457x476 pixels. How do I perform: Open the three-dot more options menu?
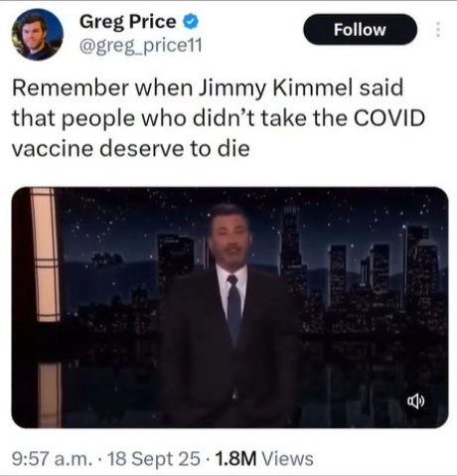point(438,30)
